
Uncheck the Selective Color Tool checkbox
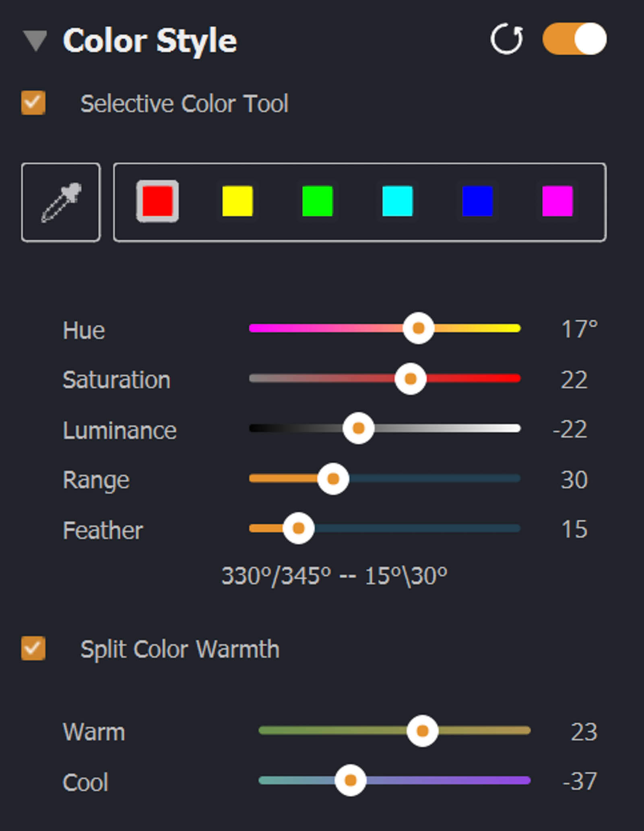tap(33, 103)
